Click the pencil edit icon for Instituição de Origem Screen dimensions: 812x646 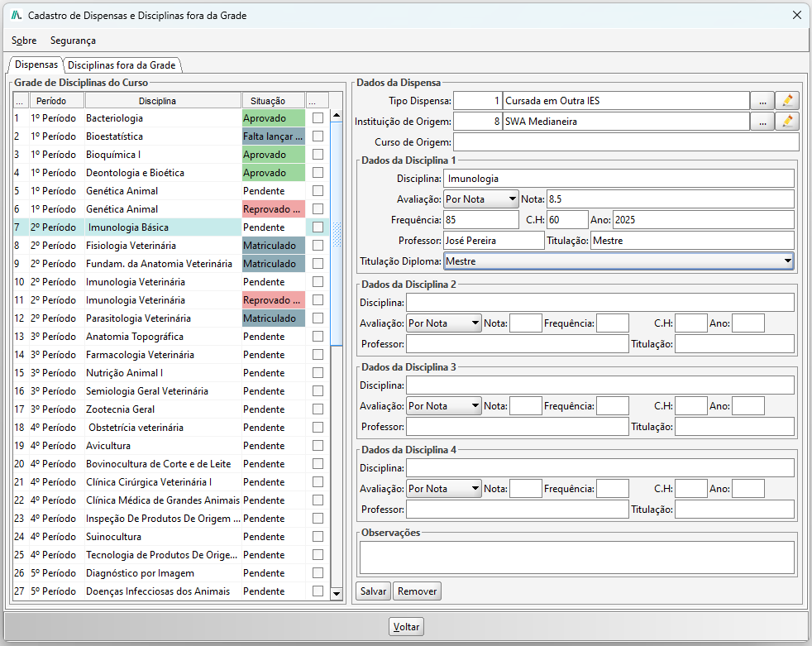(x=787, y=122)
